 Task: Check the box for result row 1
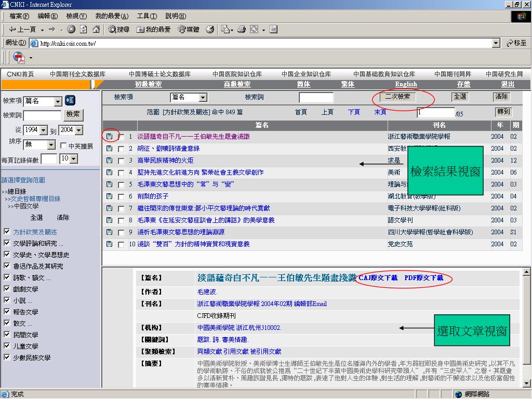pyautogui.click(x=121, y=137)
